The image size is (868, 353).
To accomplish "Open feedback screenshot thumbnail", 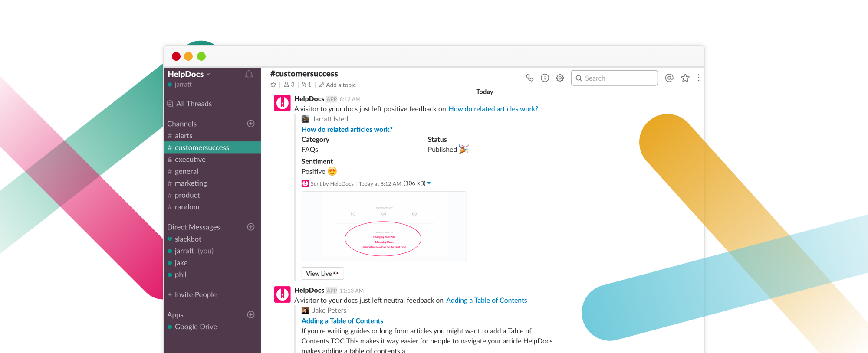I will pos(384,226).
